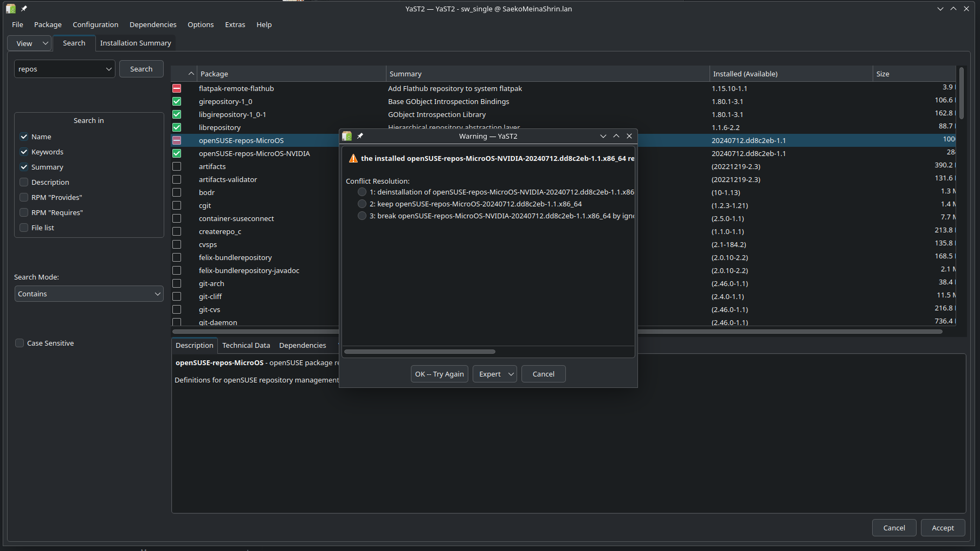Open the Search Mode Contains dropdown
The height and width of the screenshot is (551, 980).
88,294
